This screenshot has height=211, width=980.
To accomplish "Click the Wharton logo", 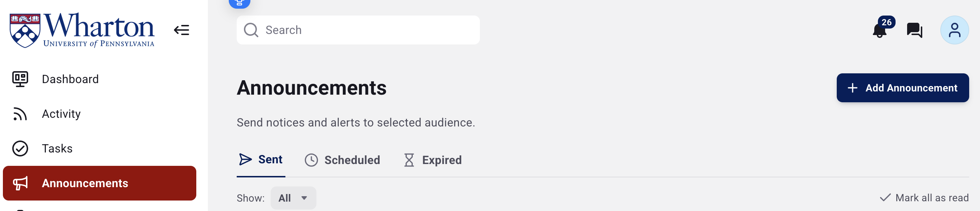I will click(x=82, y=30).
